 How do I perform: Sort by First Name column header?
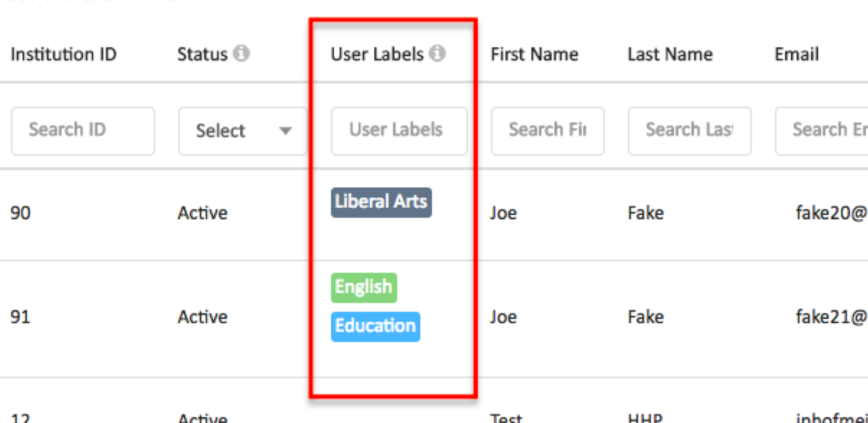coord(534,54)
